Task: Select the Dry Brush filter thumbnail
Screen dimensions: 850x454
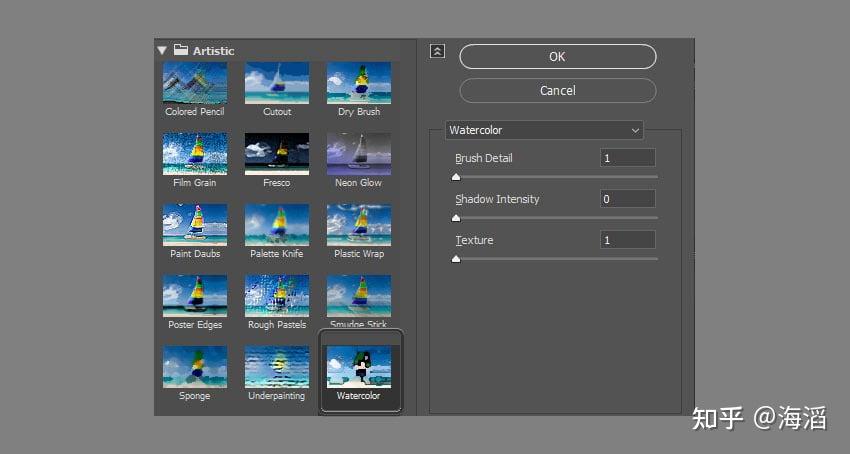Action: point(359,82)
